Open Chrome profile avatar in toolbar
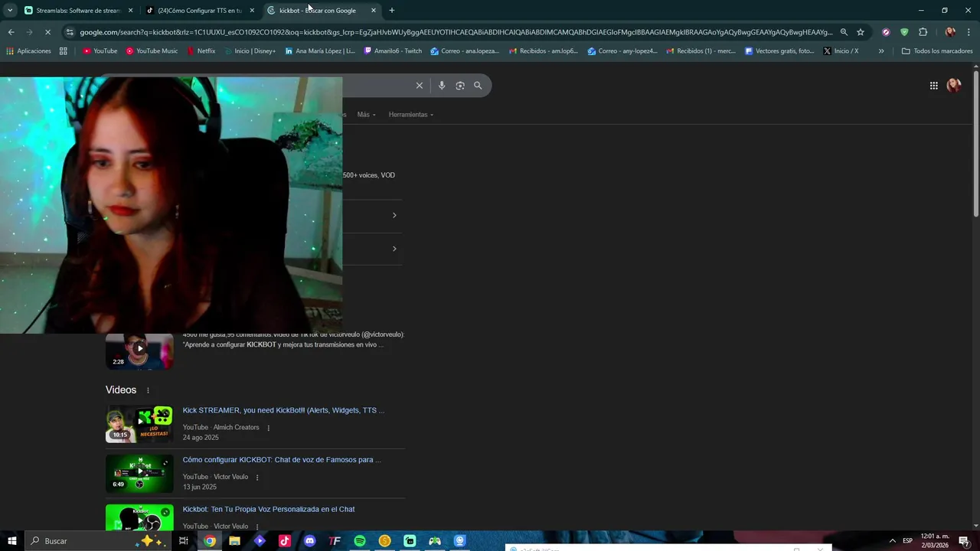 click(x=950, y=32)
